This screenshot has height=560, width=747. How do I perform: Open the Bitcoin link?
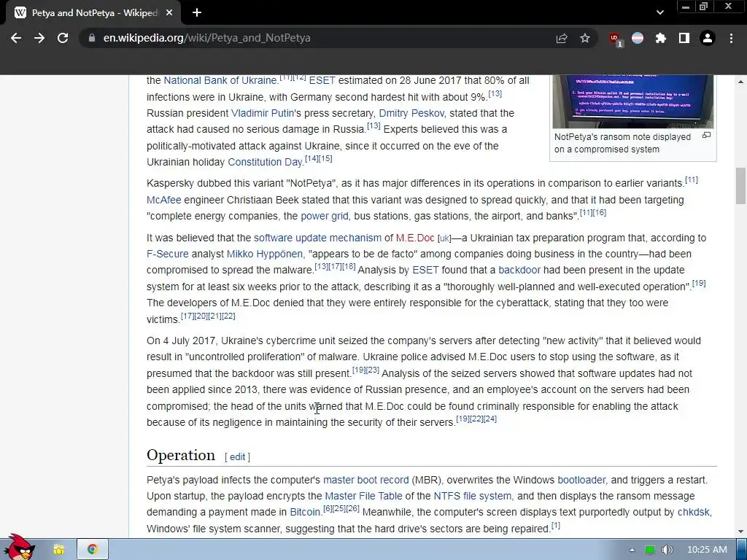(x=305, y=513)
